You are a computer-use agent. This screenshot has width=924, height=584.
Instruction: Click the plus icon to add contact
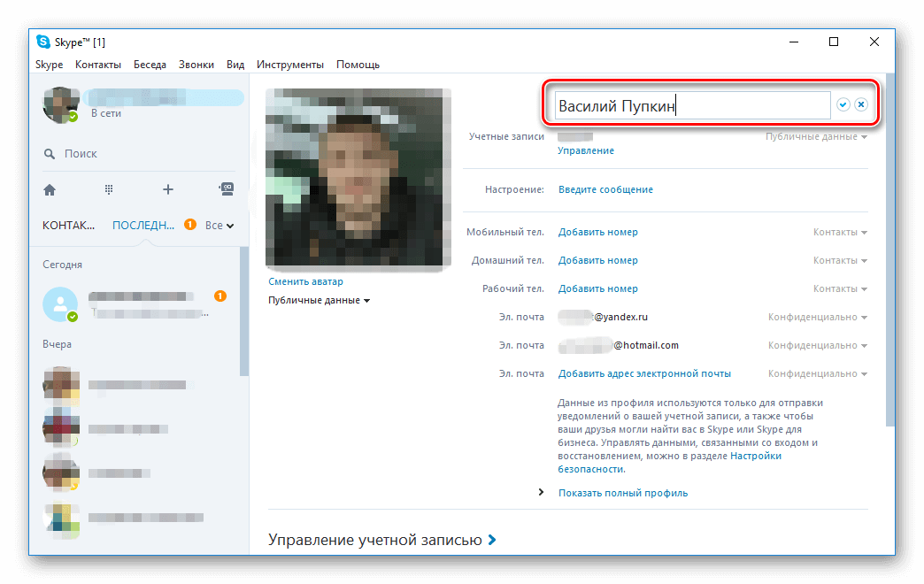[x=167, y=189]
